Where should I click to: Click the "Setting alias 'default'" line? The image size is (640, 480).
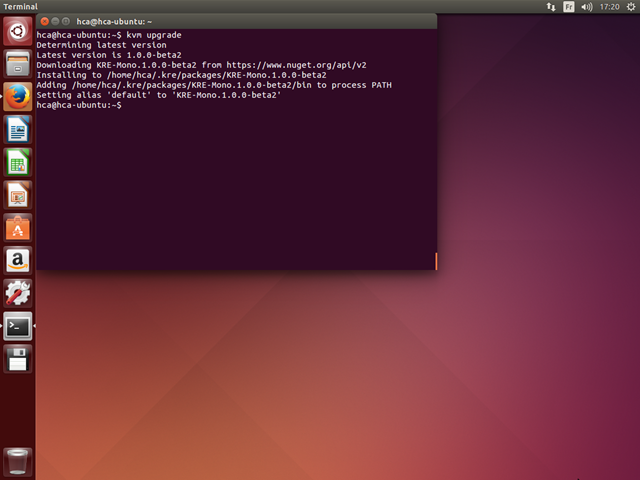[159, 95]
